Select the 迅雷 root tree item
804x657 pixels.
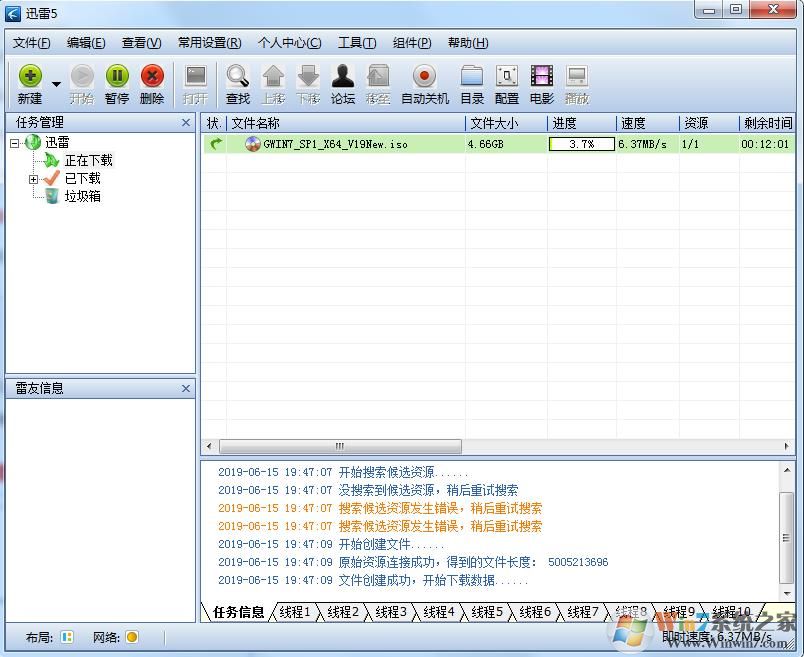click(x=56, y=142)
